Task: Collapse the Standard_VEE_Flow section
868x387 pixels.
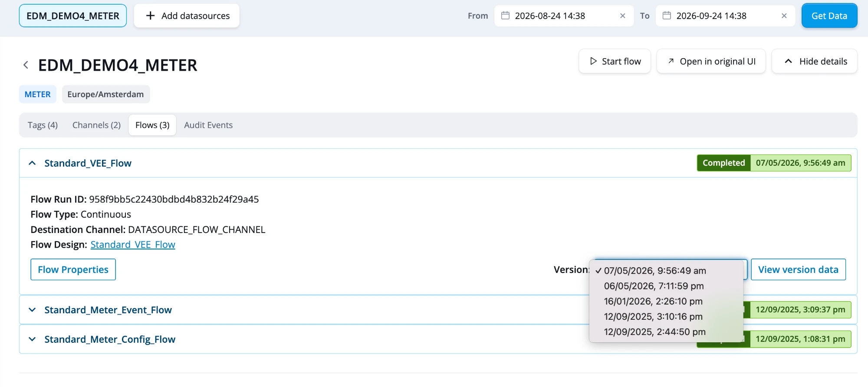Action: click(32, 163)
